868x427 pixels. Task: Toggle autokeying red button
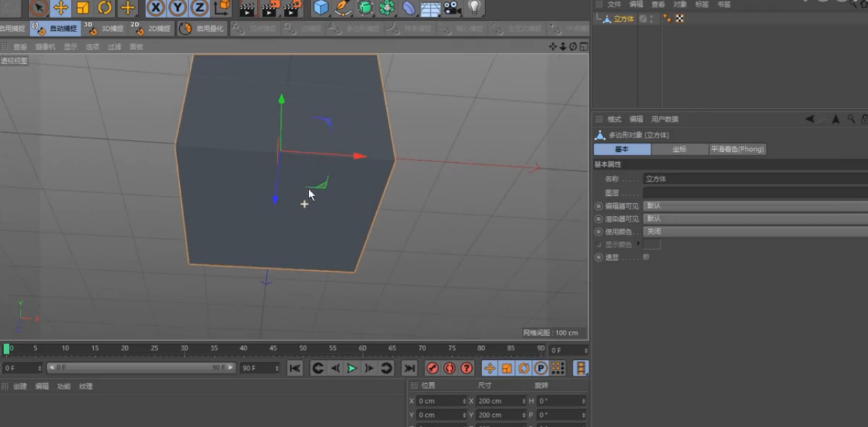coord(449,368)
